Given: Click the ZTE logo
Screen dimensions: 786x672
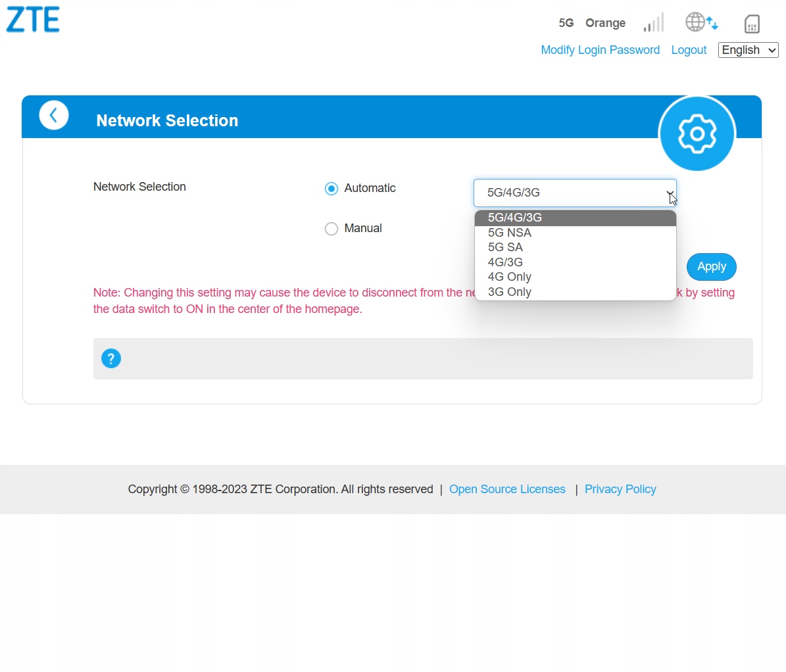Looking at the screenshot, I should (33, 20).
